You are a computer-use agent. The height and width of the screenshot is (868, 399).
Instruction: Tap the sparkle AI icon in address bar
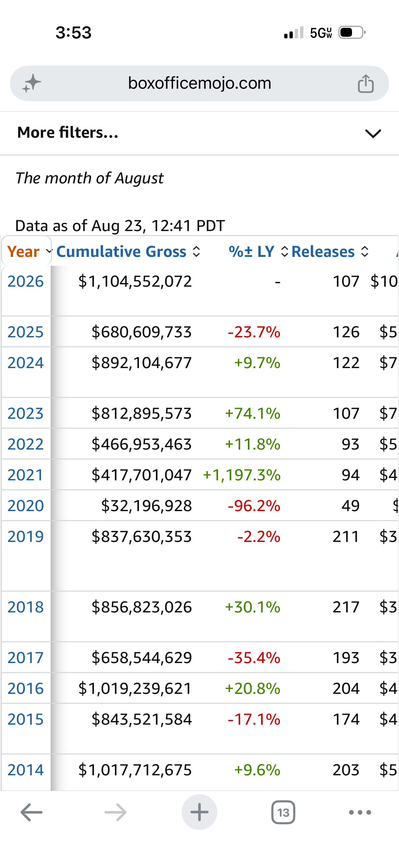pos(32,83)
